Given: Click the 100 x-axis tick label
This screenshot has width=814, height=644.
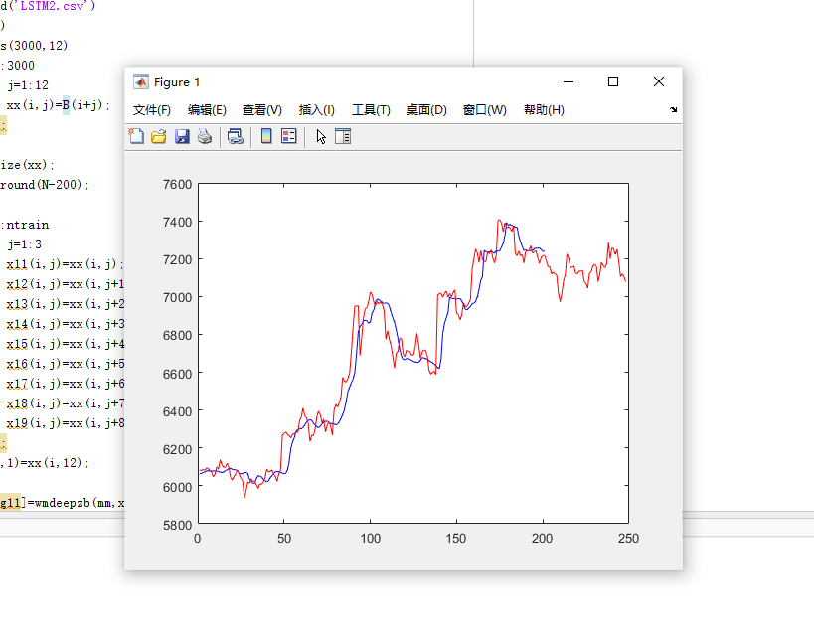Looking at the screenshot, I should coord(370,538).
